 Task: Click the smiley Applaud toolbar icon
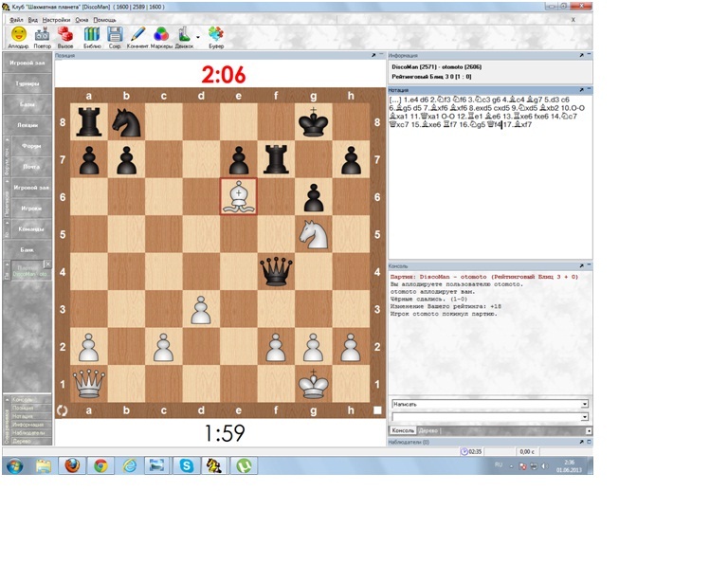pos(19,34)
